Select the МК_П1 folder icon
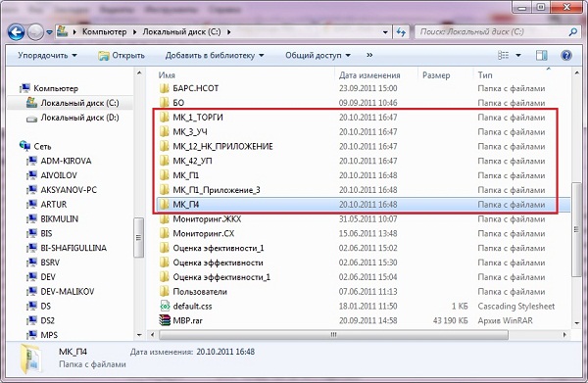The width and height of the screenshot is (588, 383). coord(165,175)
